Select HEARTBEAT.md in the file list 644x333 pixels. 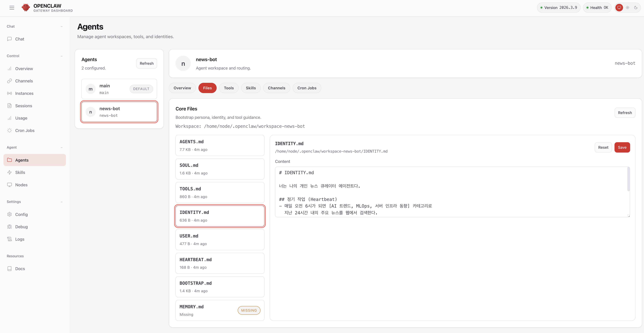[x=220, y=263]
